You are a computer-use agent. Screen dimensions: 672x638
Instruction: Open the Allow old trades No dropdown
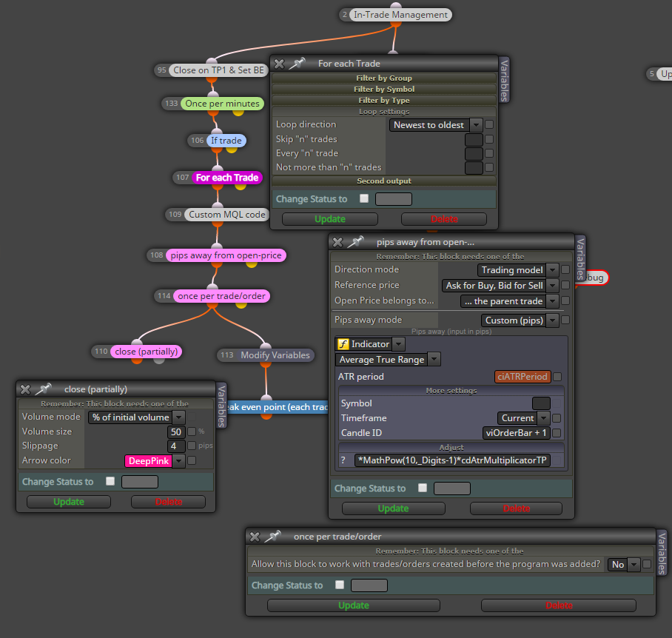[624, 565]
